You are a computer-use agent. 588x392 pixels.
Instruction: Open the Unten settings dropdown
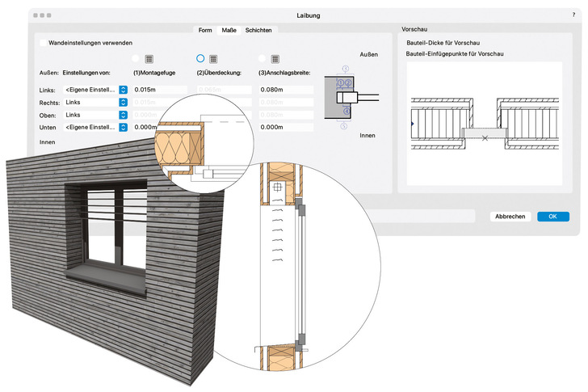(x=123, y=128)
